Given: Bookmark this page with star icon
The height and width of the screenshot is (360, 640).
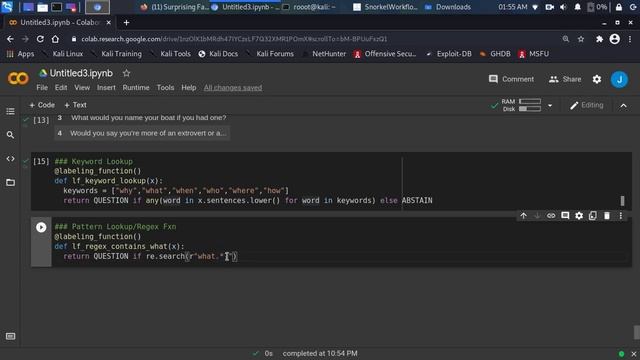Looking at the screenshot, I should 581,39.
